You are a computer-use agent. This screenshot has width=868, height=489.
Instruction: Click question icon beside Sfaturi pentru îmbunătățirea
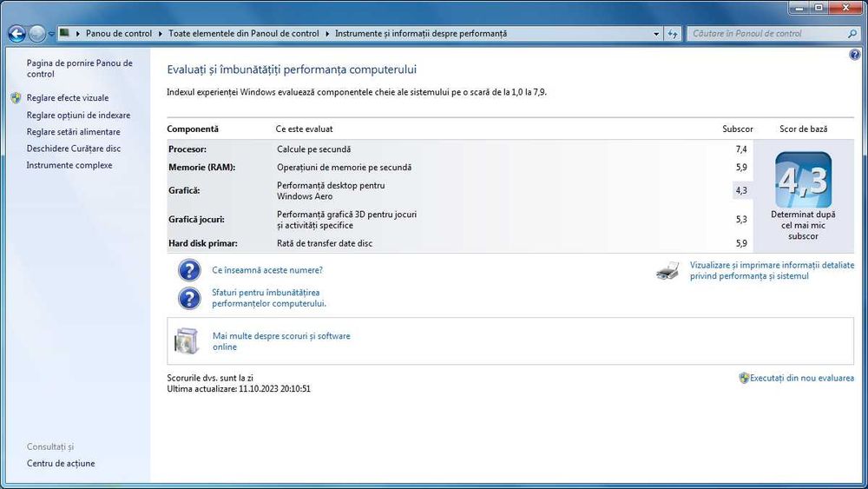[x=189, y=298]
